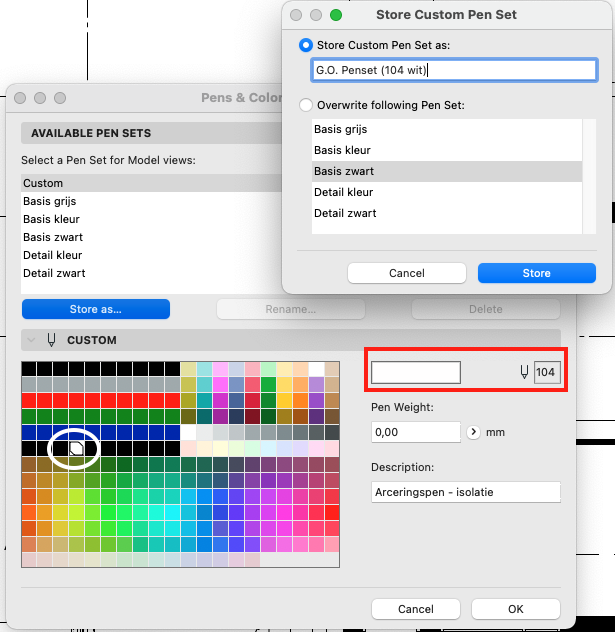Open the Pen Weight arrow menu
Screen dimensions: 615x632
(x=473, y=432)
